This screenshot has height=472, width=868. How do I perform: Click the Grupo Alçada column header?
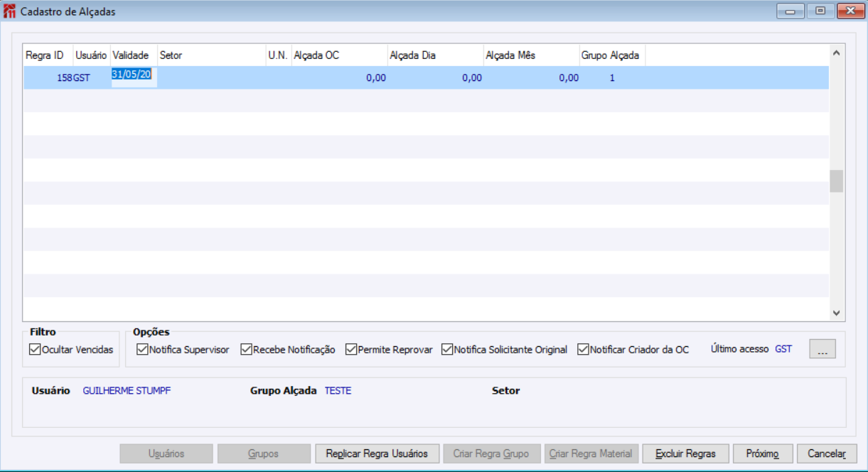612,55
